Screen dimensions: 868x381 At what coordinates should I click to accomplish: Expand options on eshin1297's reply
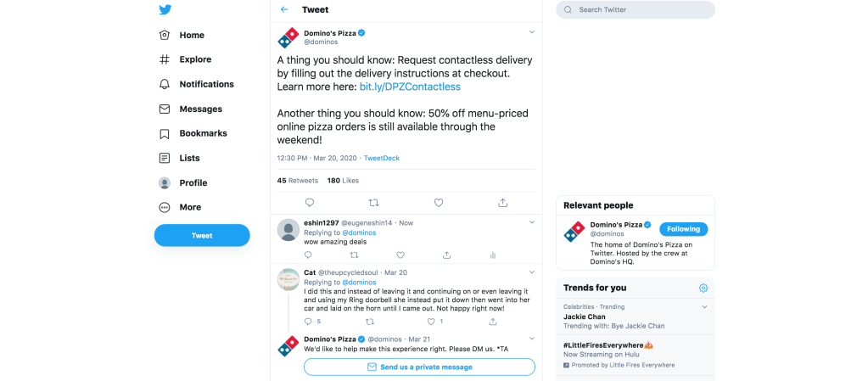(532, 222)
